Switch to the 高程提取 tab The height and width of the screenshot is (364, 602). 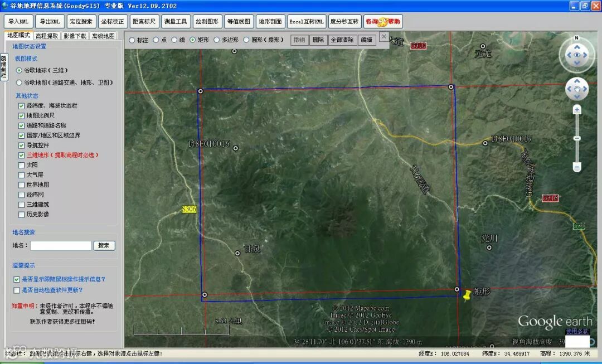pyautogui.click(x=46, y=36)
